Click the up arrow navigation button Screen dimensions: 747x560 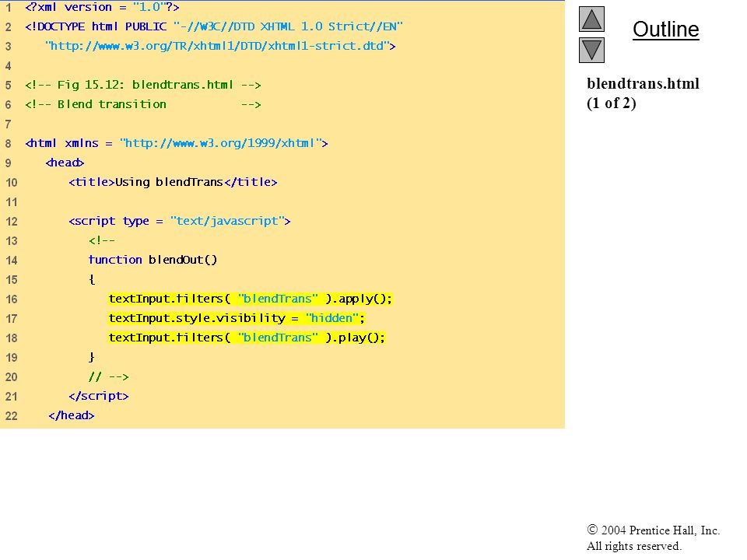[591, 19]
